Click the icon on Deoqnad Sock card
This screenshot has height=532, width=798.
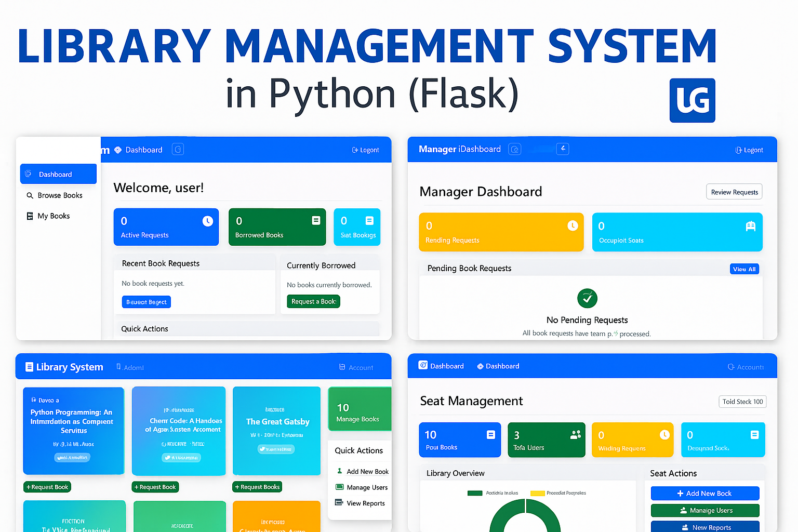754,435
